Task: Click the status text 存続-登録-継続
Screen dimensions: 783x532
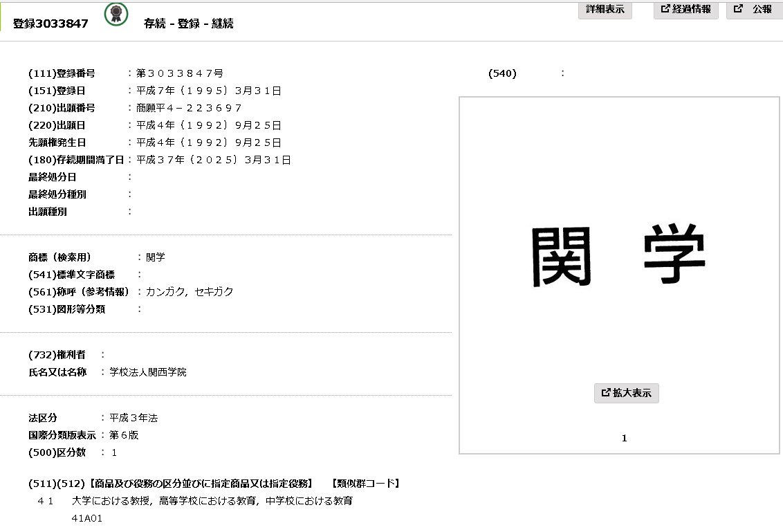Action: pos(203,23)
